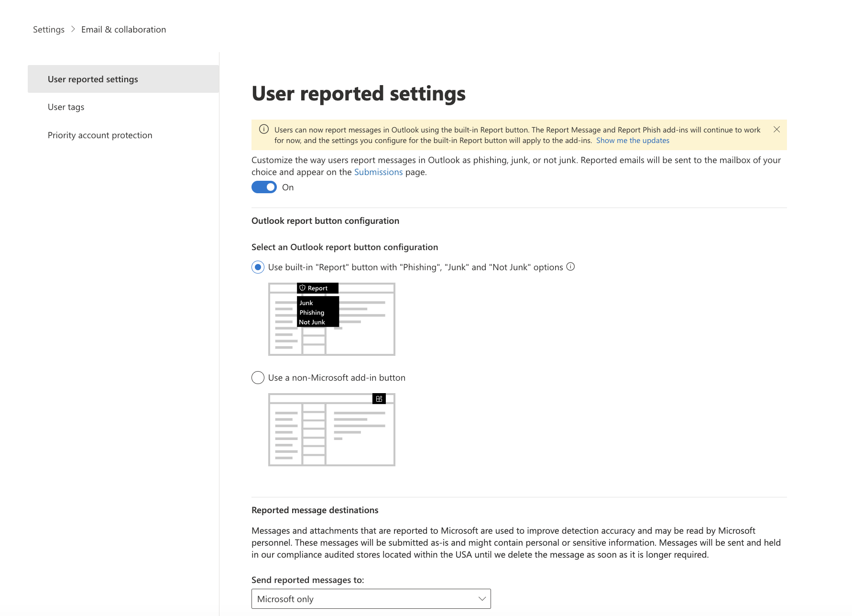Open Priority account protection in sidebar

tap(100, 135)
